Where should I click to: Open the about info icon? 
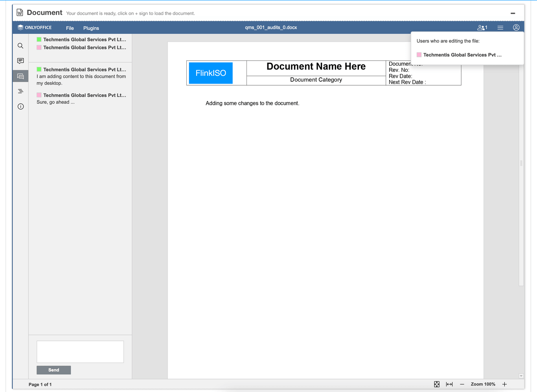pos(20,106)
